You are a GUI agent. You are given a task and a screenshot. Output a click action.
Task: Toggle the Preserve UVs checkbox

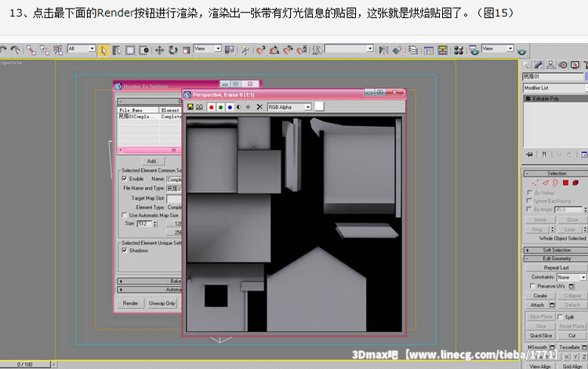pos(532,286)
